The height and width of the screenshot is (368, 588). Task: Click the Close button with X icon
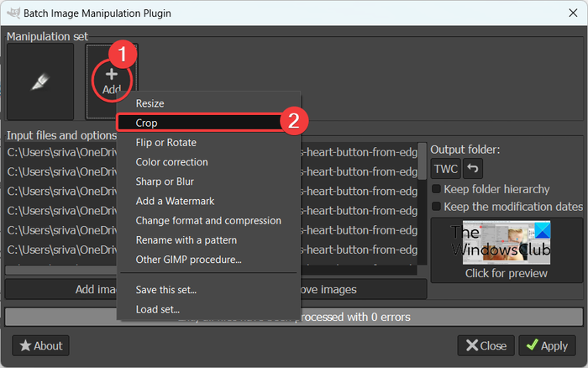[486, 345]
